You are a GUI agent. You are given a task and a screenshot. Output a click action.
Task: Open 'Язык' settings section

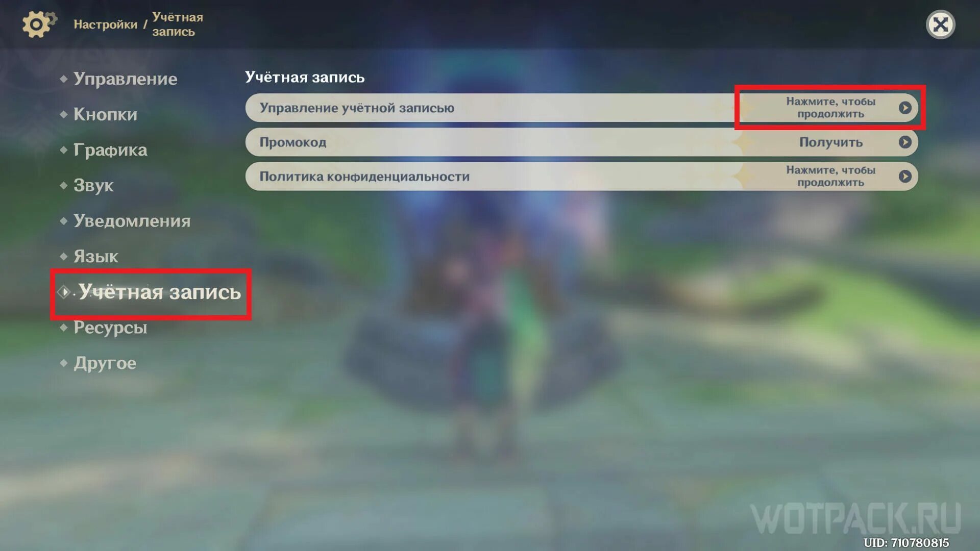(x=94, y=256)
